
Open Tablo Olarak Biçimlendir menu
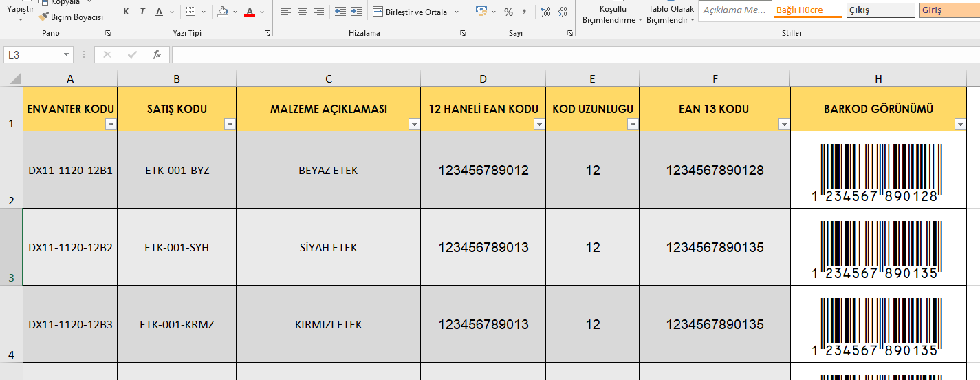[671, 14]
